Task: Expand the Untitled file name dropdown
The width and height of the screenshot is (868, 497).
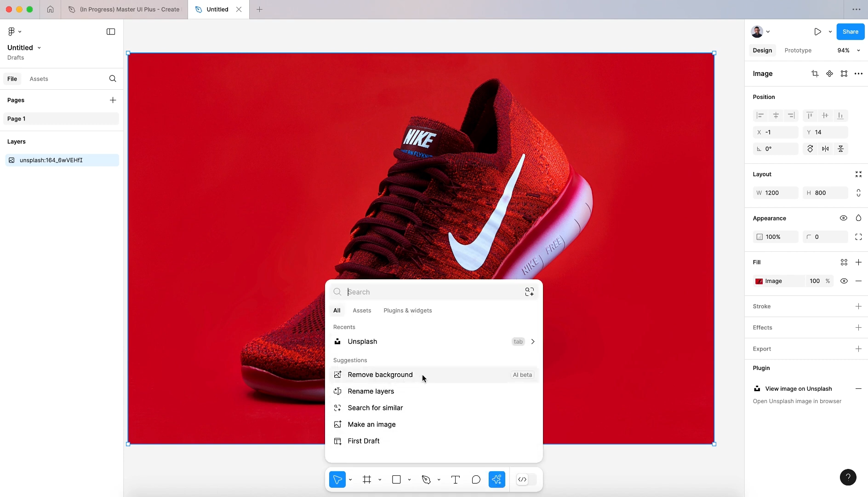Action: coord(39,48)
